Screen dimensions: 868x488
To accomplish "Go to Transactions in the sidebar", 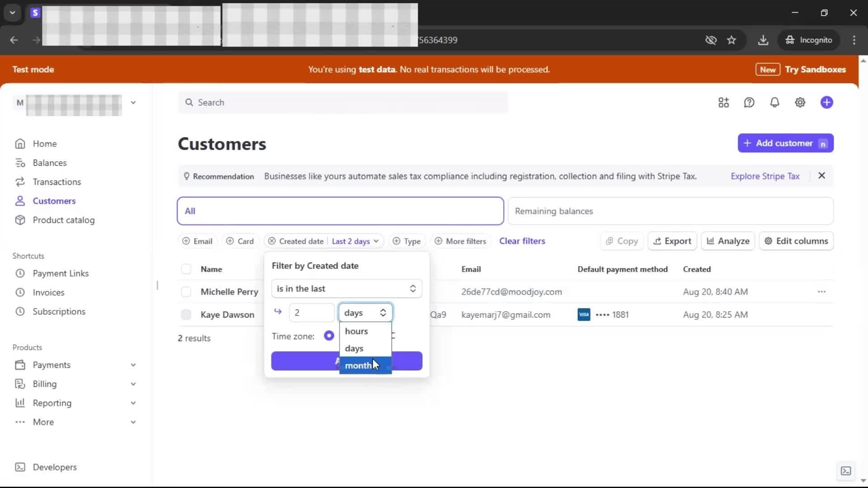I will pos(57,182).
